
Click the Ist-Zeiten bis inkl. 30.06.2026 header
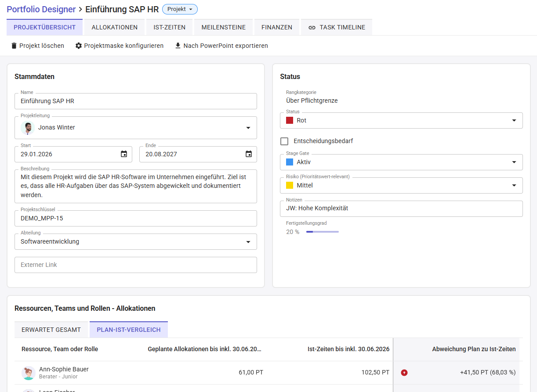348,349
